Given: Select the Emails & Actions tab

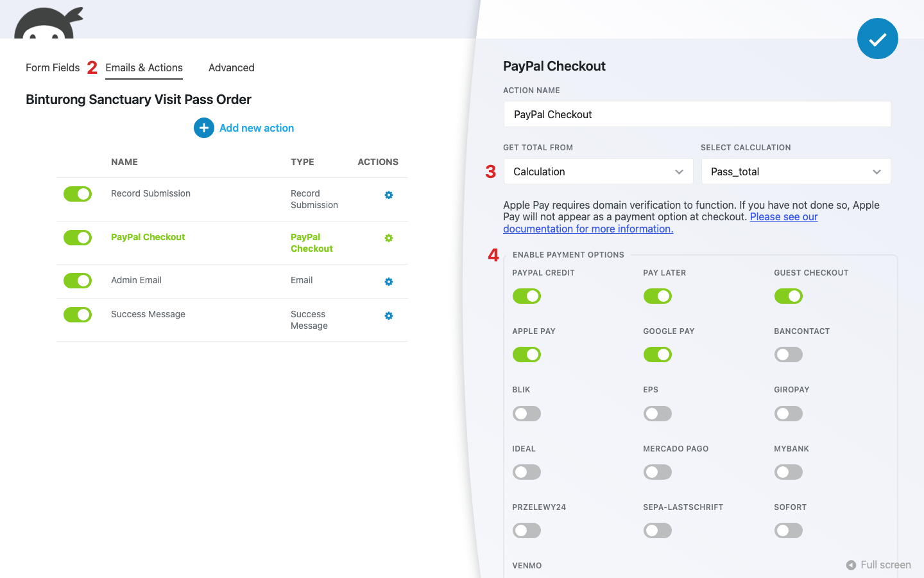Looking at the screenshot, I should tap(144, 67).
